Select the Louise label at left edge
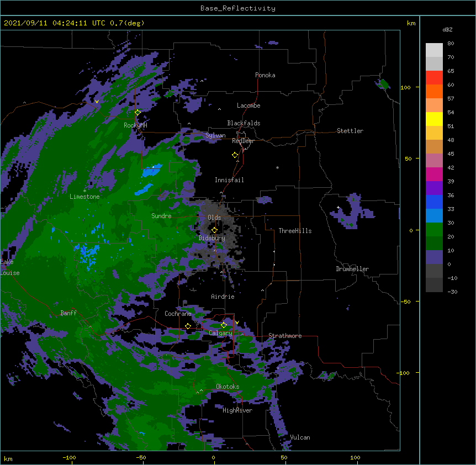The image size is (476, 465). 10,273
